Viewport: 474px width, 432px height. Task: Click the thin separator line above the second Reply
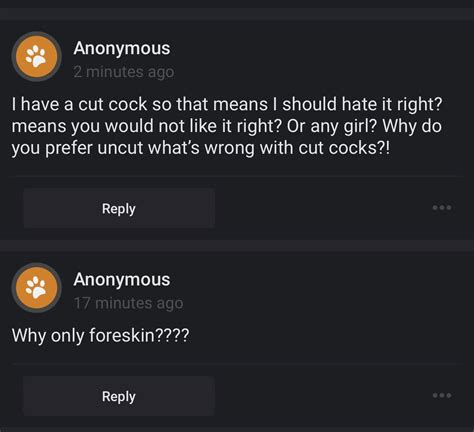237,364
